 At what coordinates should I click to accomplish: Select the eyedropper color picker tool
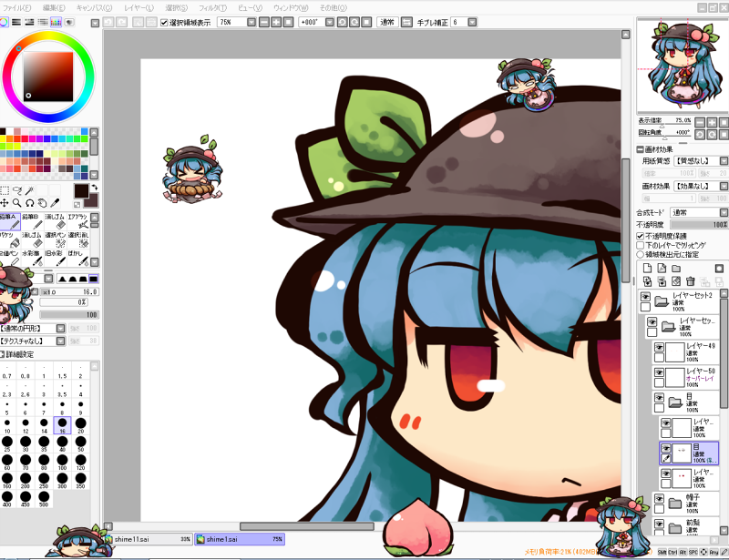tap(56, 202)
